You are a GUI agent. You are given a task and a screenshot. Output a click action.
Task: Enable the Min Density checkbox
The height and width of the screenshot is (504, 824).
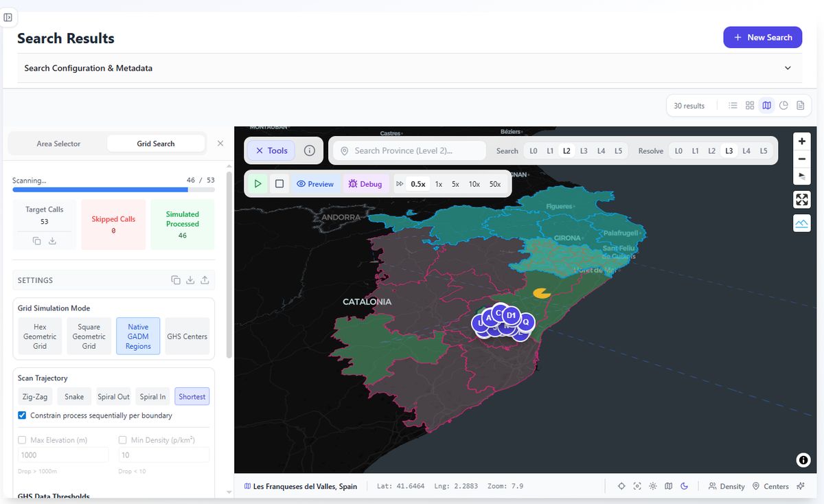tap(123, 440)
